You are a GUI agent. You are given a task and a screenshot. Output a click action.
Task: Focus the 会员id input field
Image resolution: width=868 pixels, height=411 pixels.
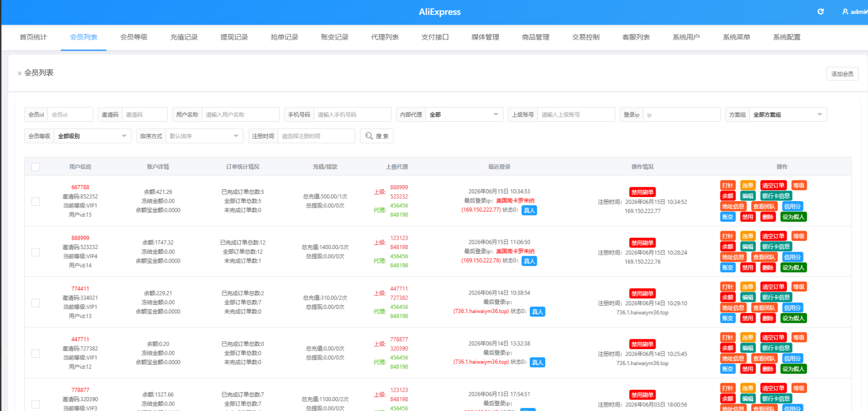coord(70,114)
